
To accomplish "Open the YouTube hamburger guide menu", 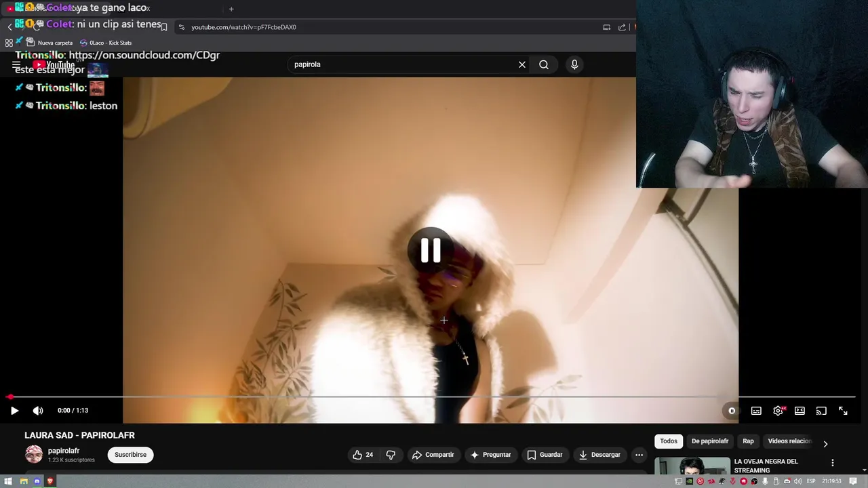I will (16, 65).
